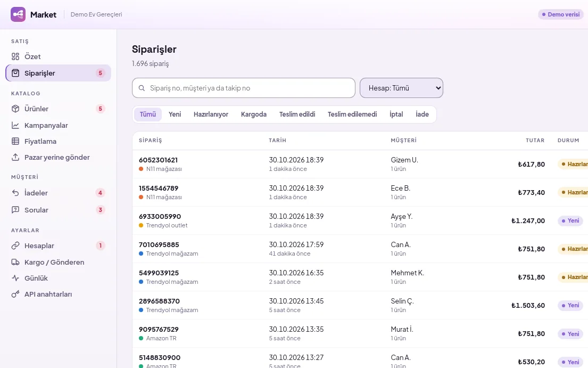Click the İadeler badge count 4
Image resolution: width=588 pixels, height=368 pixels.
click(x=100, y=193)
